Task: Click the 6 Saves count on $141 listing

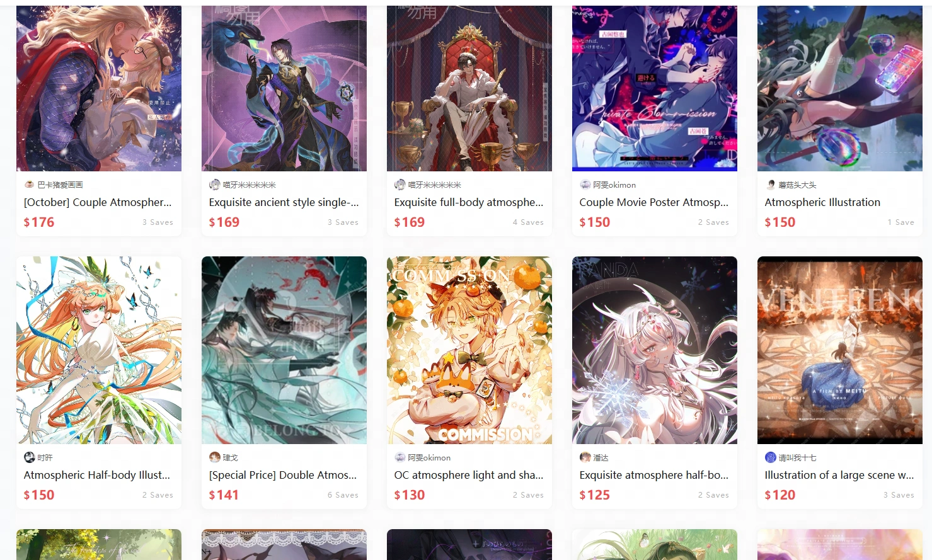Action: (x=343, y=495)
